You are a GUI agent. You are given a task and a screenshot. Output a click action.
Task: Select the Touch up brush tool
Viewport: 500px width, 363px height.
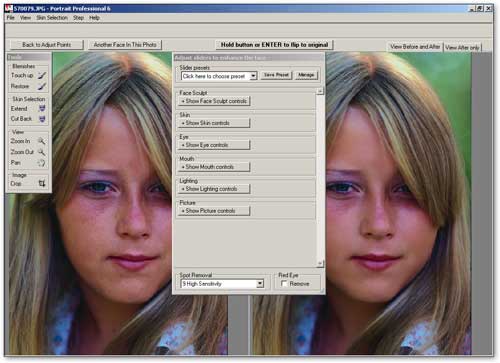point(28,76)
